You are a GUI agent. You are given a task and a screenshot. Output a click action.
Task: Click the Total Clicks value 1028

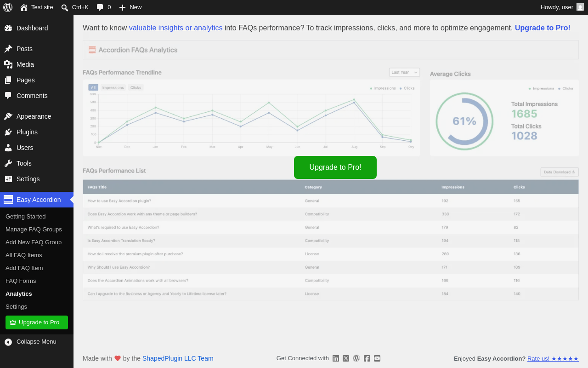[x=524, y=136]
